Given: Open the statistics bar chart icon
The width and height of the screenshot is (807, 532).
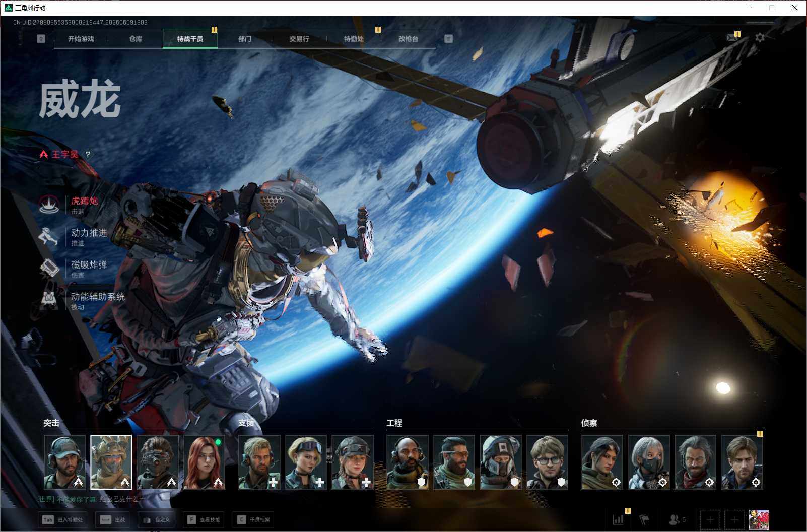Looking at the screenshot, I should [x=618, y=519].
